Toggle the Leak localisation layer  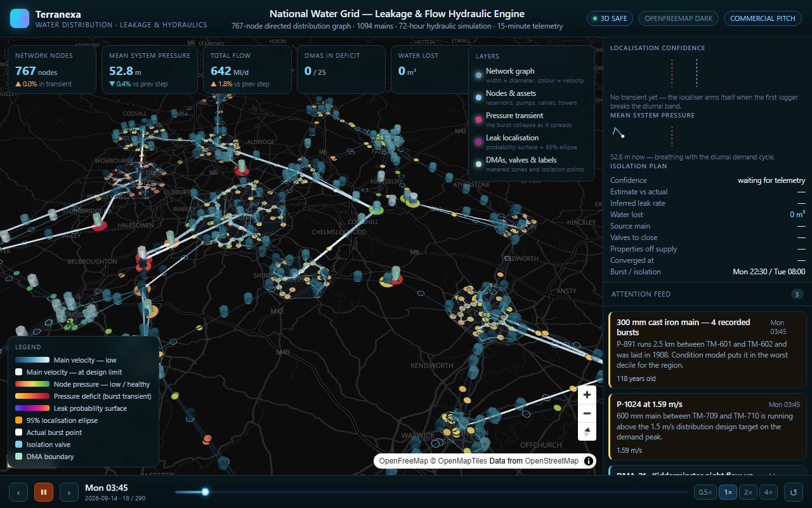[x=532, y=142]
